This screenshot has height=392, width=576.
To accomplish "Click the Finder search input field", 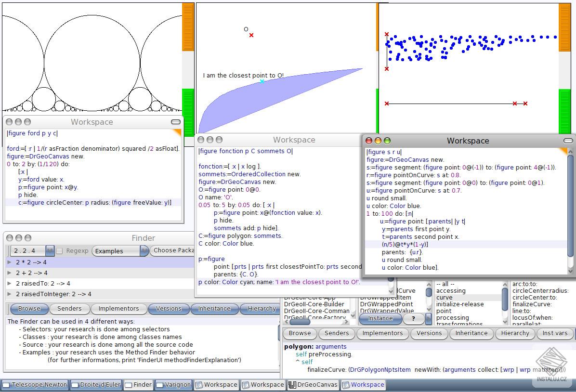I will [x=28, y=251].
